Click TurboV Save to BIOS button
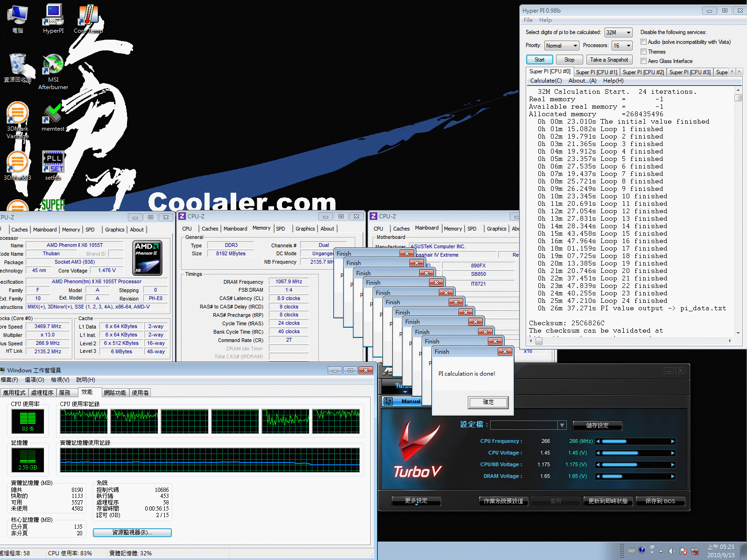The width and height of the screenshot is (747, 560). click(x=660, y=501)
